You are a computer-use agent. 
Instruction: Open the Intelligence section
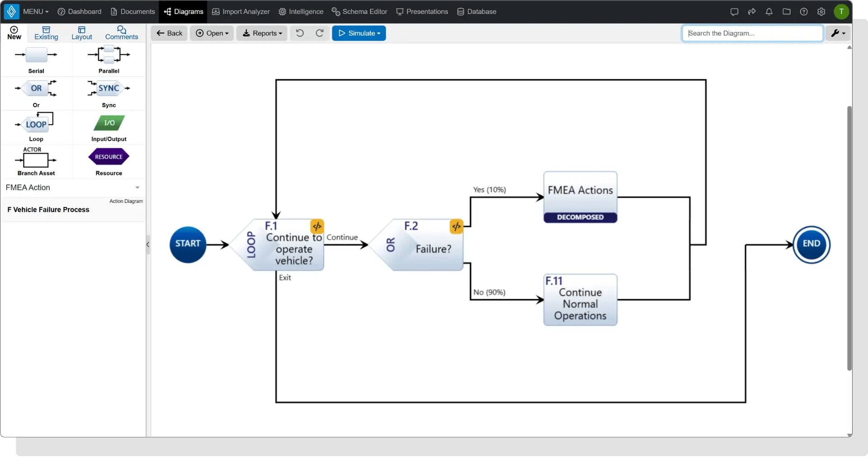tap(301, 11)
